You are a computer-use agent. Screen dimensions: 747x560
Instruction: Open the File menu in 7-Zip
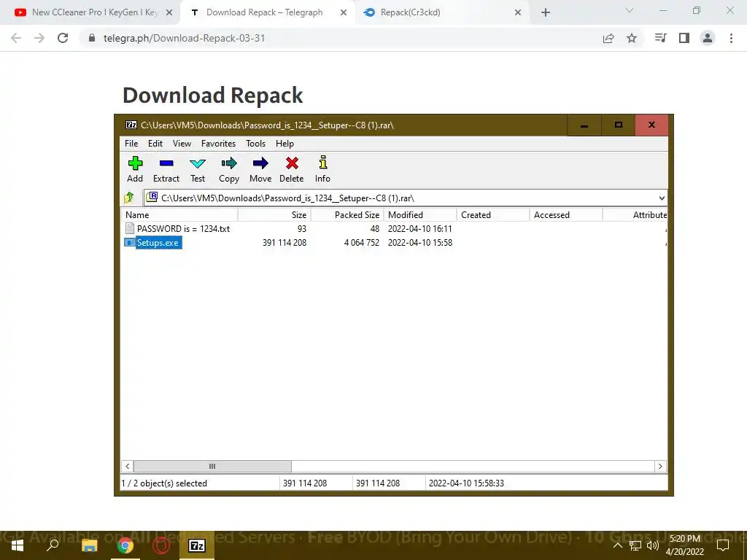(131, 144)
